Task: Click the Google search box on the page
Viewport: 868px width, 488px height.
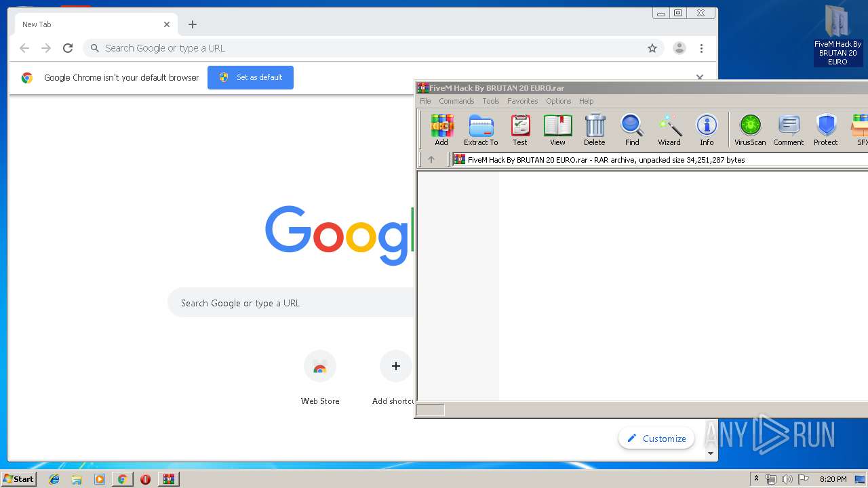Action: (292, 303)
